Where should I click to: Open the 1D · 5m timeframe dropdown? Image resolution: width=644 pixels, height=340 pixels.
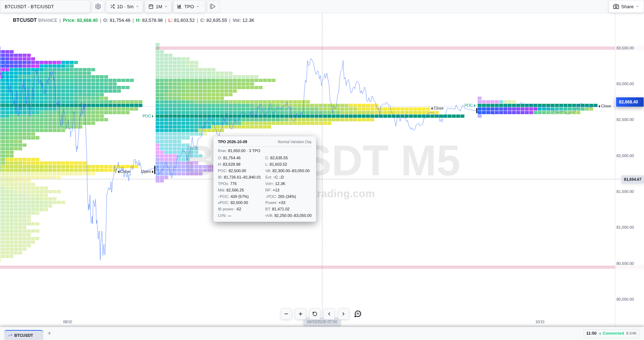(x=125, y=6)
